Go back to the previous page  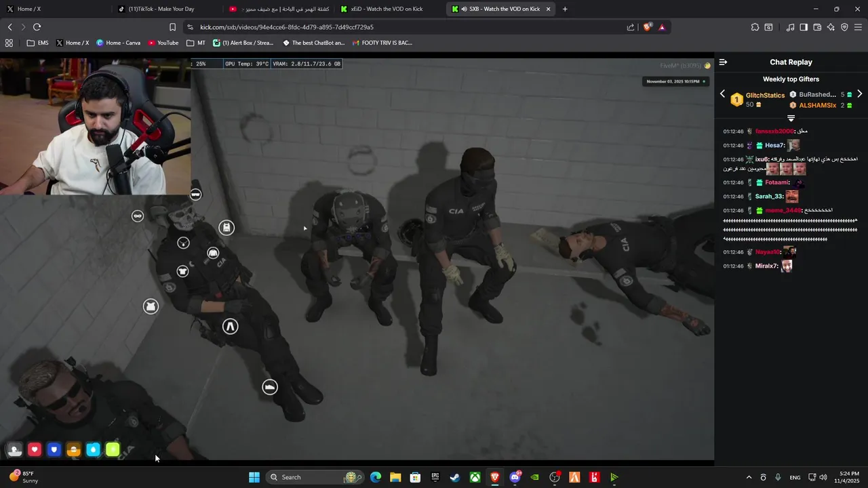pos(9,27)
